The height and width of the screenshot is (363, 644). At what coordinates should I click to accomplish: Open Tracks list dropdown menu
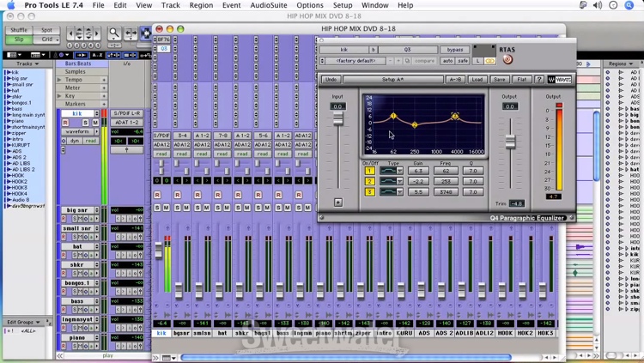tap(27, 64)
